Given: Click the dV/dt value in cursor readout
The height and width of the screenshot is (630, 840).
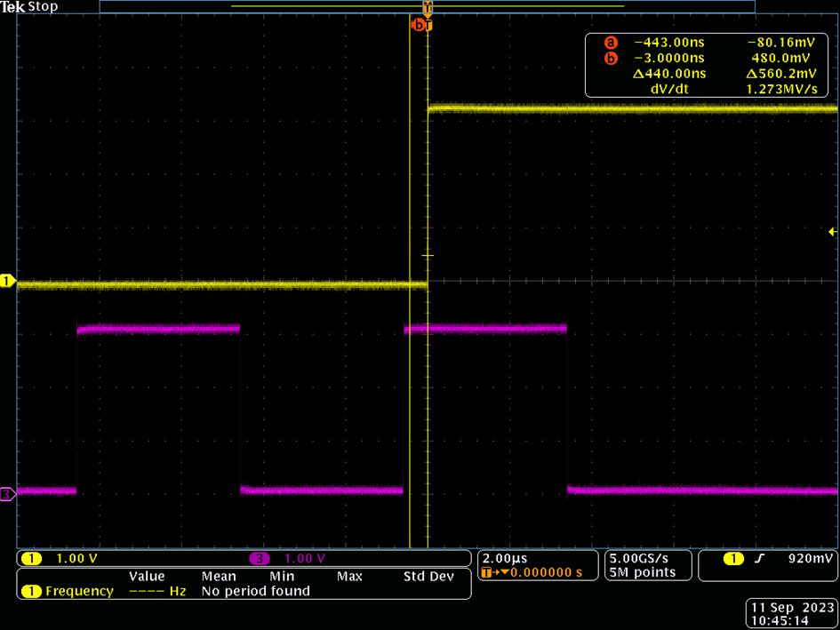Looking at the screenshot, I should pyautogui.click(x=782, y=90).
